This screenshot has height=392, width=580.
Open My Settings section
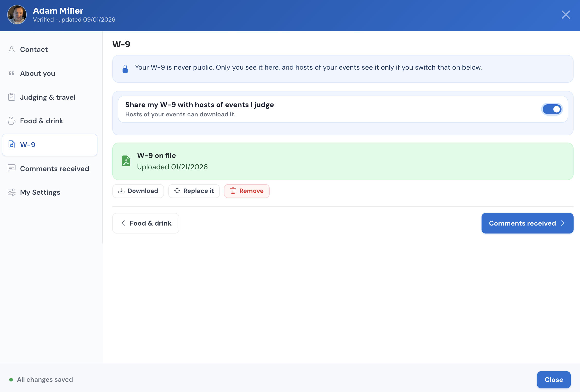click(x=50, y=192)
